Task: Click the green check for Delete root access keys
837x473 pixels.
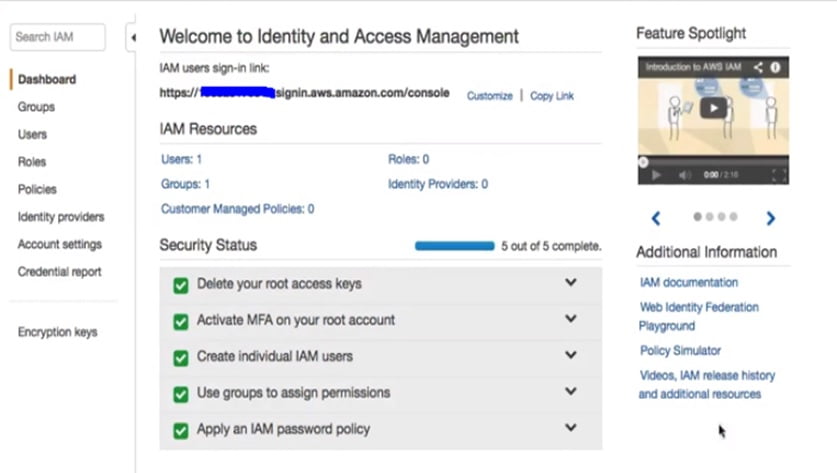Action: pos(181,285)
